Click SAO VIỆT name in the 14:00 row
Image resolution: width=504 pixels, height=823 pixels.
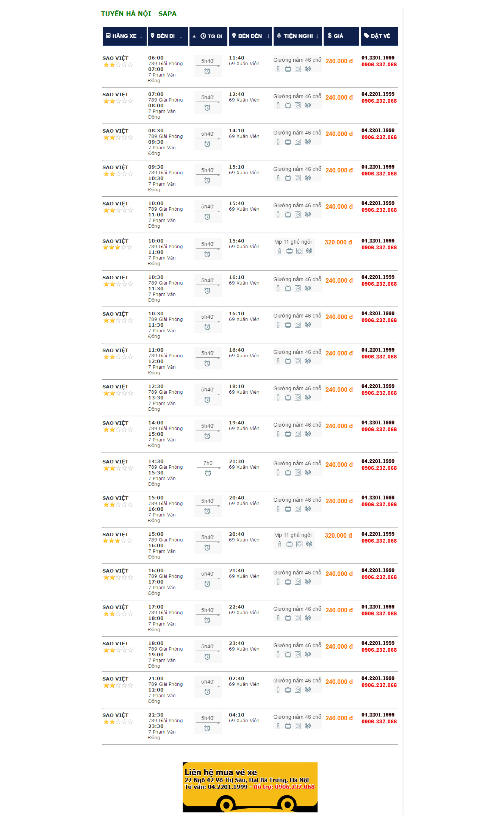(x=115, y=423)
